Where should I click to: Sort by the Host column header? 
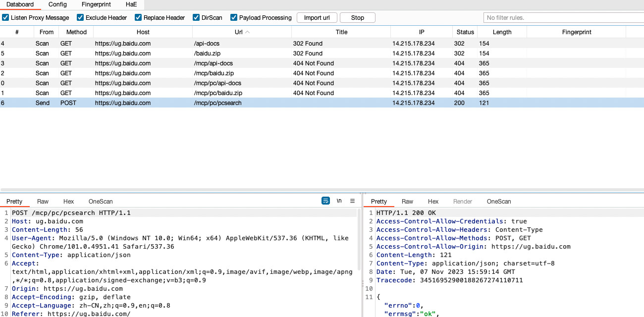143,32
